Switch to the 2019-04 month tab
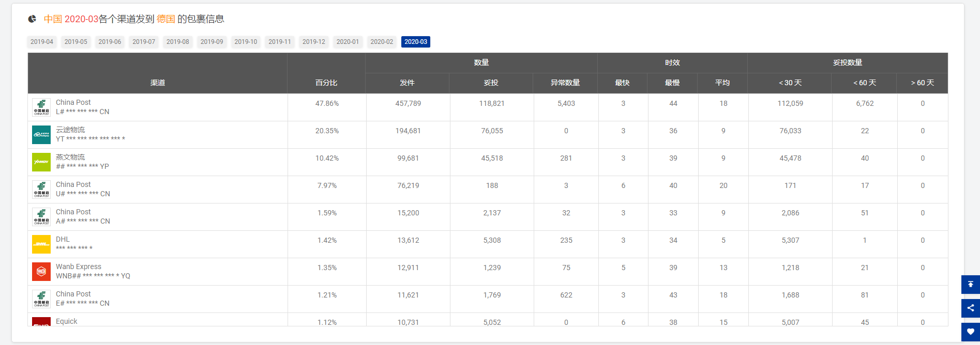Screen dimensions: 980x345 [42, 42]
